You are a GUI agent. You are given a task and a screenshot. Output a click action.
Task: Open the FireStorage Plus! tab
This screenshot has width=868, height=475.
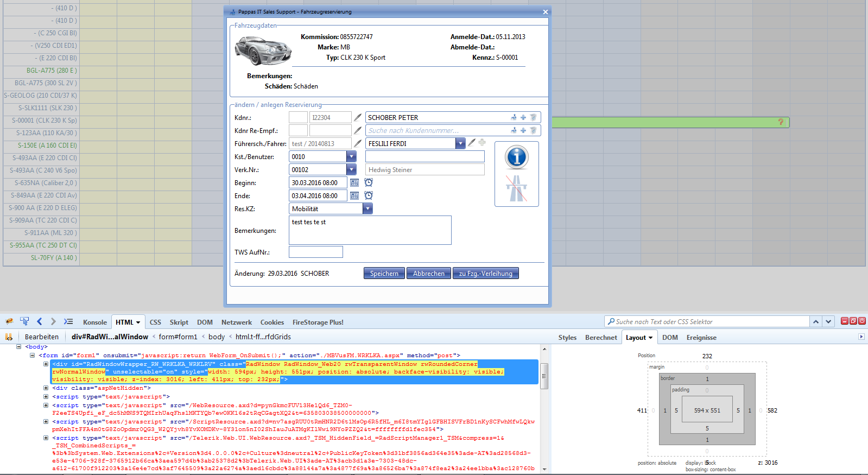(x=318, y=322)
